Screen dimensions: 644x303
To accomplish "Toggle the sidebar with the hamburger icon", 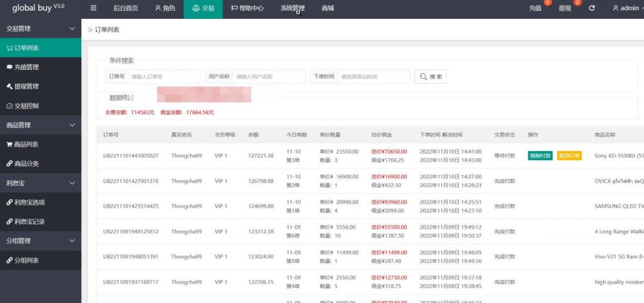I will [x=94, y=8].
